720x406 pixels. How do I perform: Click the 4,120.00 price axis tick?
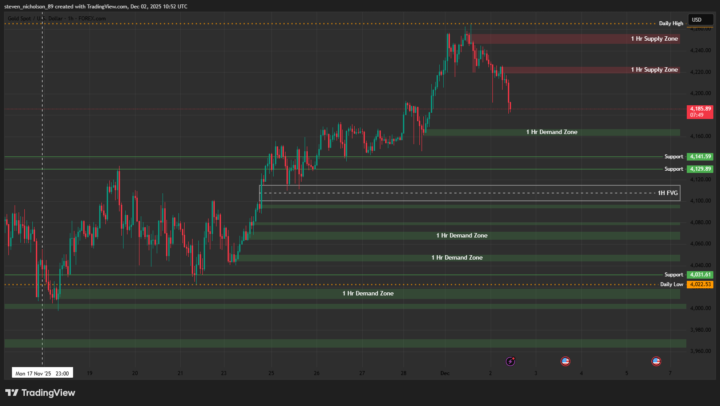700,179
